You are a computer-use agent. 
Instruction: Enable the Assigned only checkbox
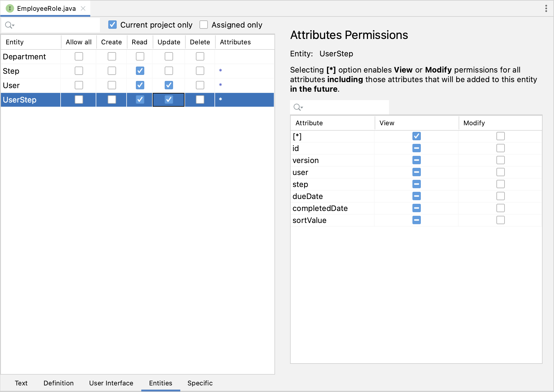[x=204, y=25]
